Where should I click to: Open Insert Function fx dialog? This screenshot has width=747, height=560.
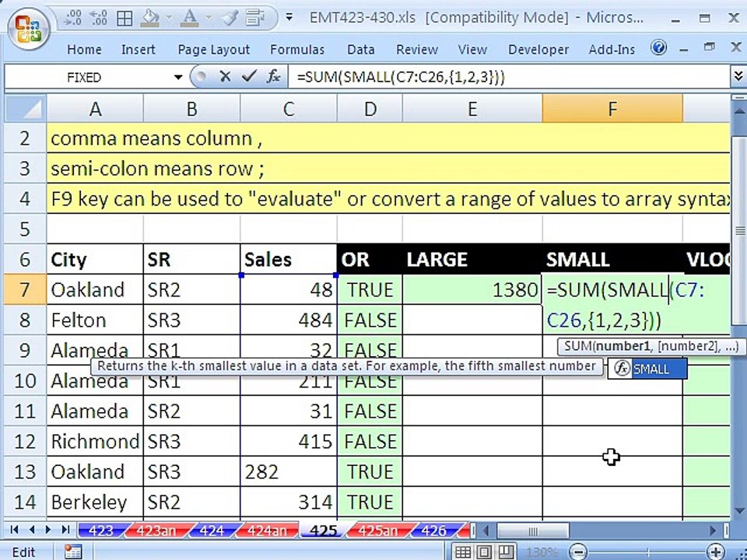[273, 77]
